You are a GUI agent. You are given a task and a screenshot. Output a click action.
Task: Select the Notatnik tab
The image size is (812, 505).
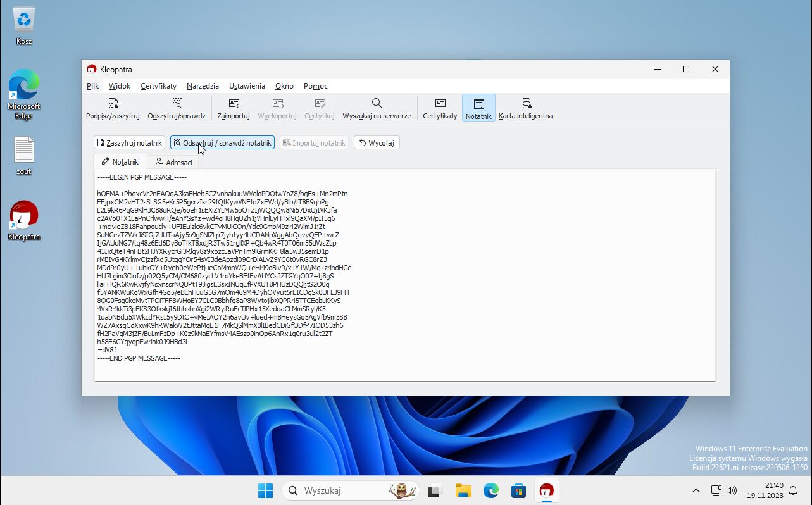(x=120, y=162)
